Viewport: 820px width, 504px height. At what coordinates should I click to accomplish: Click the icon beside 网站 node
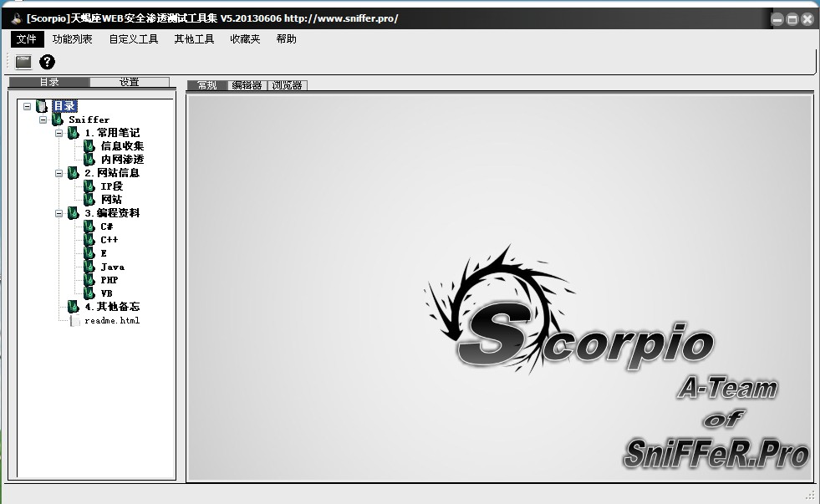(x=89, y=200)
